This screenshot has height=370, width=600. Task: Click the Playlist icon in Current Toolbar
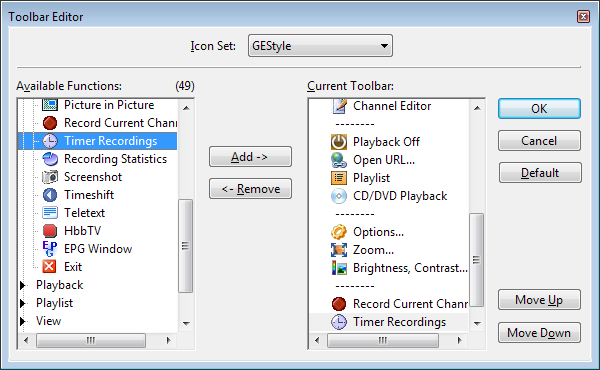click(339, 178)
